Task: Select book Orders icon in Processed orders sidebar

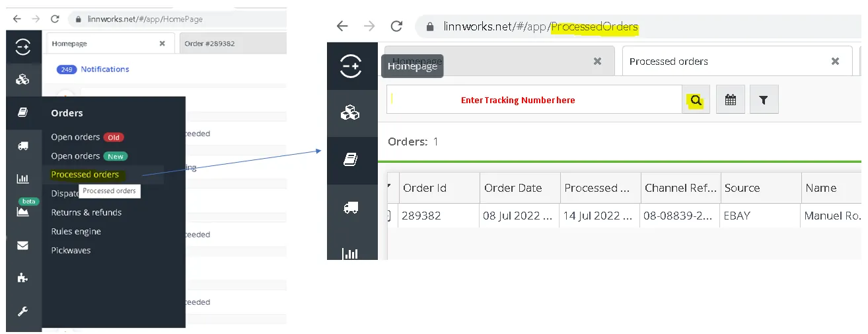Action: (351, 161)
